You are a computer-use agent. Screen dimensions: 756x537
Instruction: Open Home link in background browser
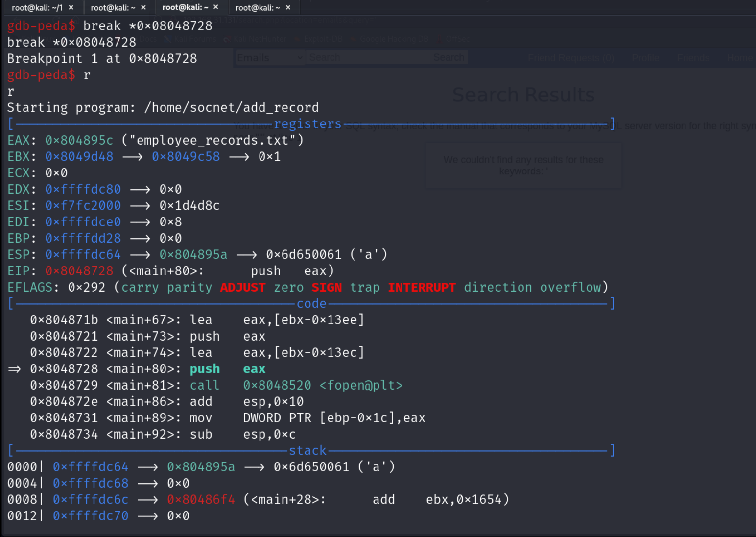click(x=740, y=58)
